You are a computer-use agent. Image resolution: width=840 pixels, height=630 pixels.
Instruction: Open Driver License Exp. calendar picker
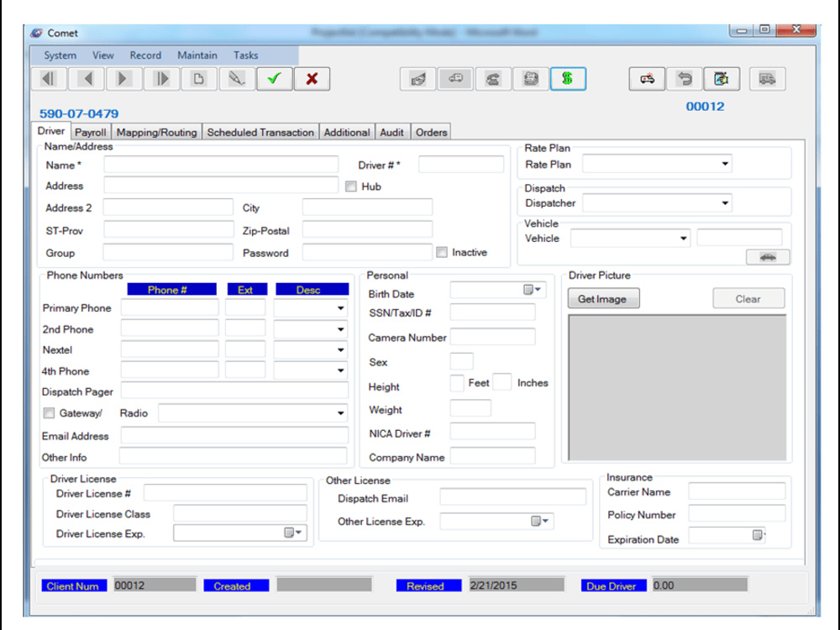(293, 533)
